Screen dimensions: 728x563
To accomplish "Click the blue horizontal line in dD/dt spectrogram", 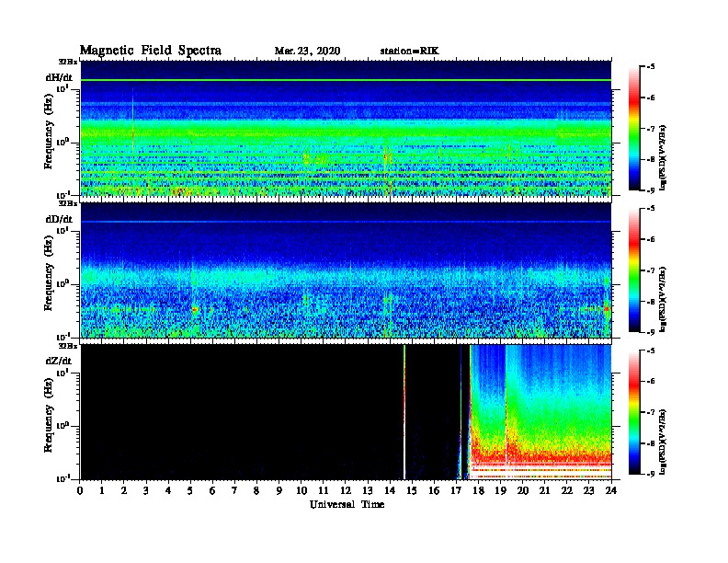I will pyautogui.click(x=346, y=222).
